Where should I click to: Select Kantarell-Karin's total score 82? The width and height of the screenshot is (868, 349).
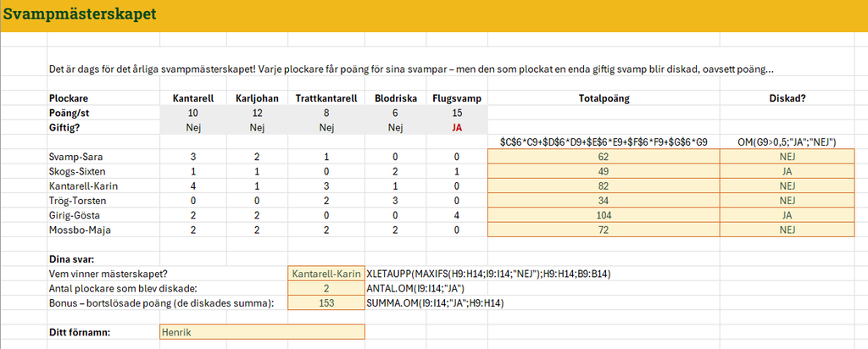pos(604,186)
